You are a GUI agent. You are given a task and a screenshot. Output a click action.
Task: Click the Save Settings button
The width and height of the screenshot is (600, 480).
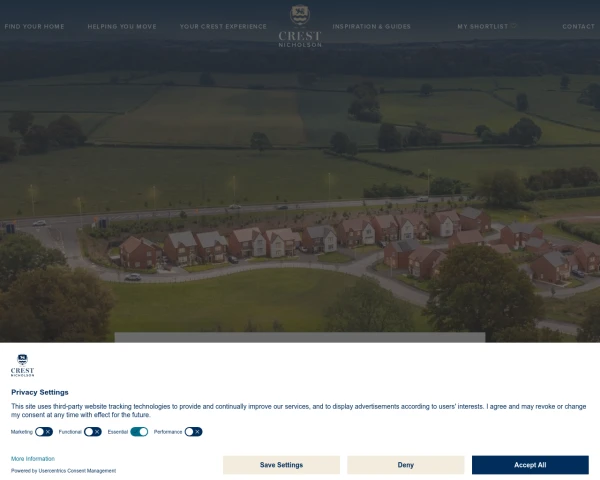[x=281, y=465]
